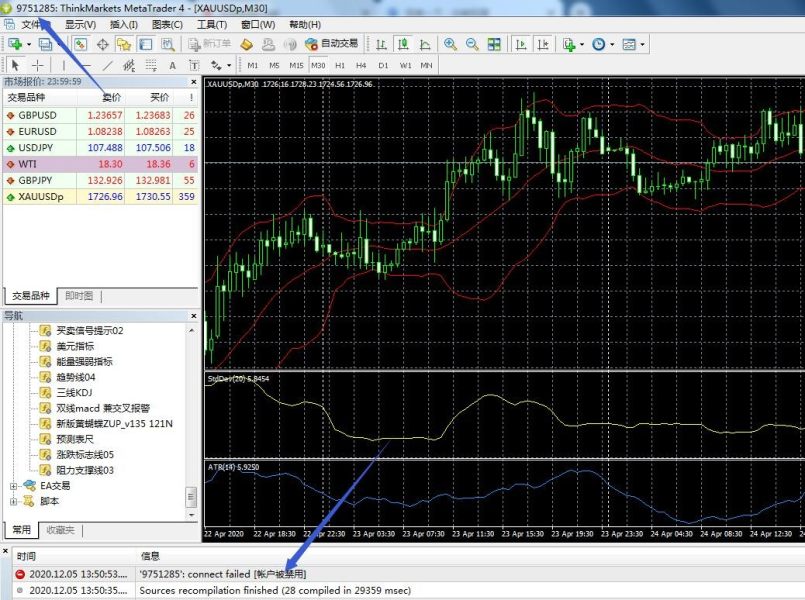Image resolution: width=805 pixels, height=600 pixels.
Task: Toggle the chart auto scroll button
Action: point(521,44)
